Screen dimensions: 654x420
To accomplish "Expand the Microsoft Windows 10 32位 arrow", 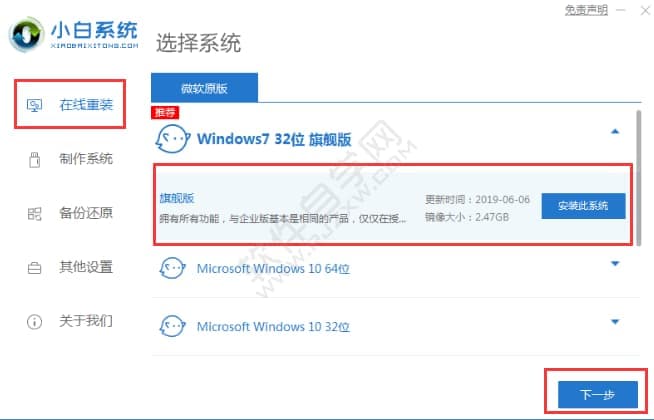I will coord(615,322).
